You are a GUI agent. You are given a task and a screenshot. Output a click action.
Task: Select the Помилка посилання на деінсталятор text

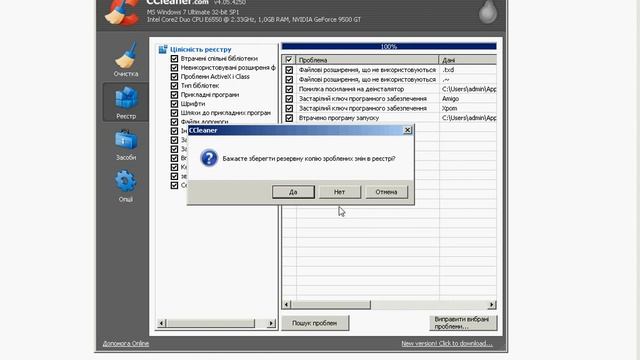point(351,89)
